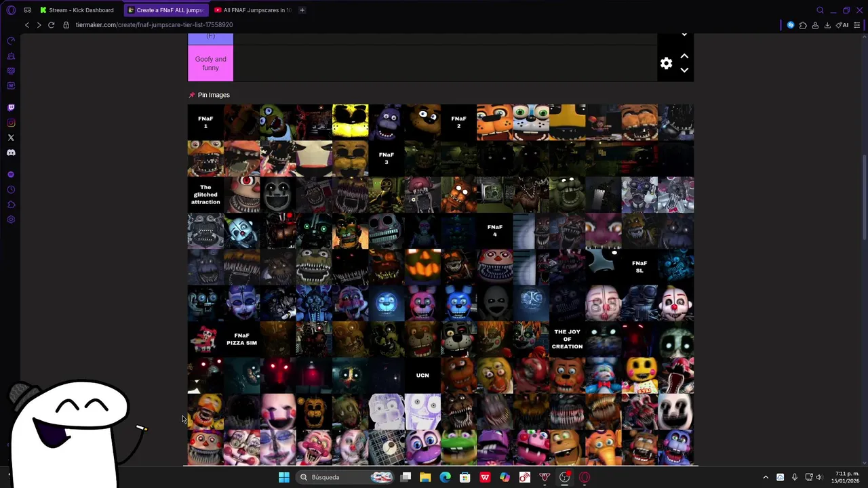
Task: Open the History clock icon in sidebar
Action: pyautogui.click(x=11, y=190)
